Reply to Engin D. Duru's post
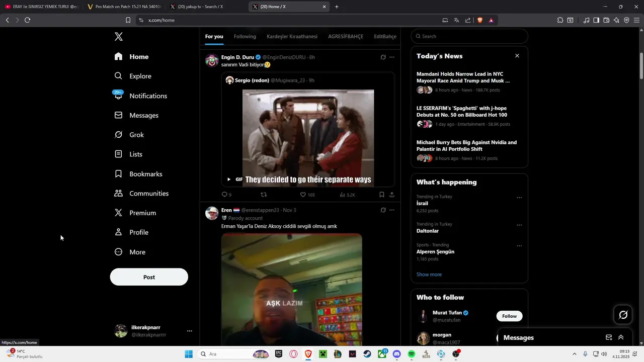Screen dimensions: 644x362 click(x=226, y=195)
